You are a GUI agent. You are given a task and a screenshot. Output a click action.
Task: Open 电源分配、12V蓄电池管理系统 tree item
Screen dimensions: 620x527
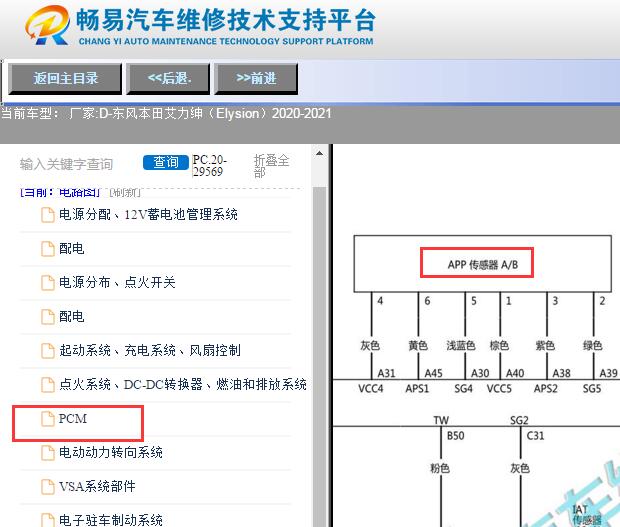pos(148,215)
